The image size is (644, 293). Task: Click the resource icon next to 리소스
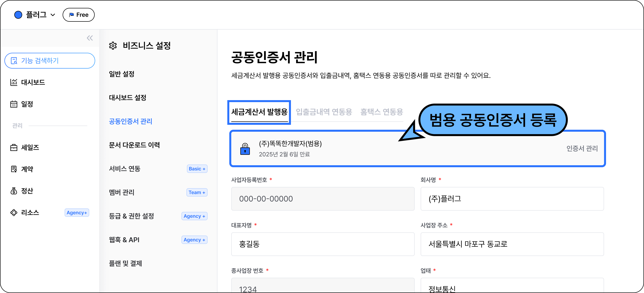(x=14, y=213)
